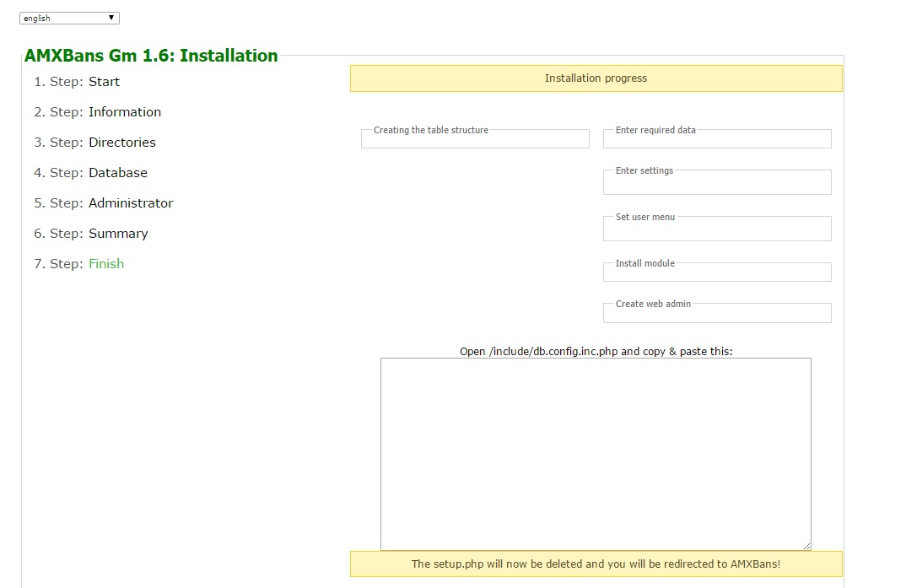The width and height of the screenshot is (906, 588).
Task: Select step 1 Start
Action: [x=104, y=82]
